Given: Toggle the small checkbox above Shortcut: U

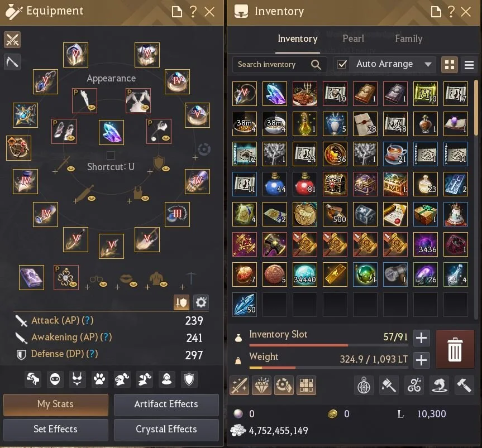Looking at the screenshot, I should point(111,155).
